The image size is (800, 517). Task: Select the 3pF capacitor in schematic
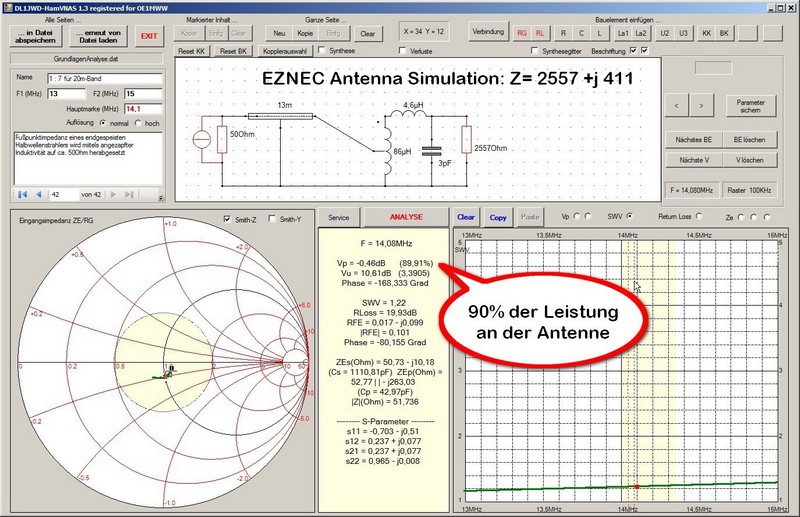(x=431, y=151)
